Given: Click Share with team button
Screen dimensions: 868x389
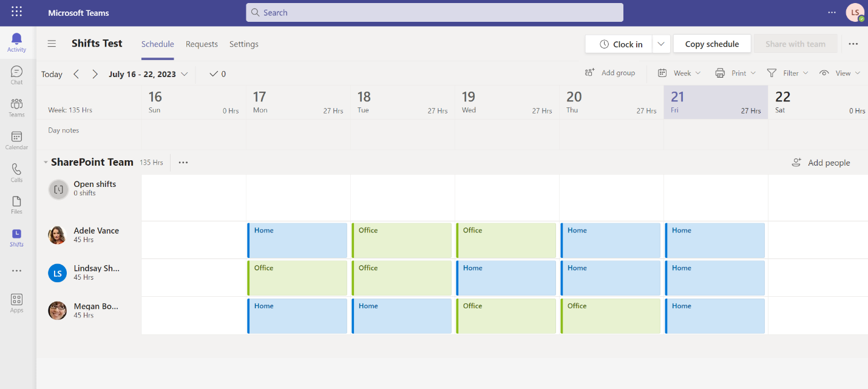Looking at the screenshot, I should click(795, 44).
